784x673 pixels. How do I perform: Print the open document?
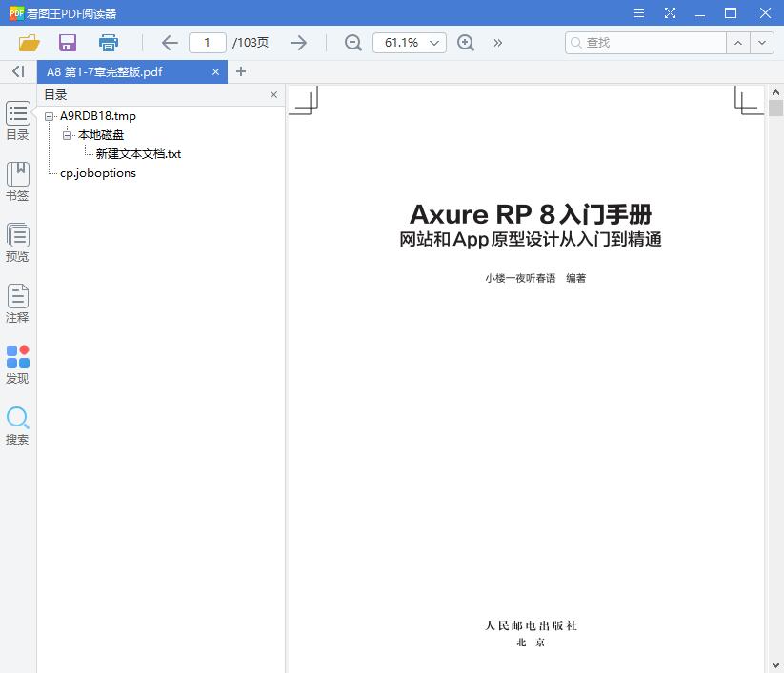coord(108,43)
